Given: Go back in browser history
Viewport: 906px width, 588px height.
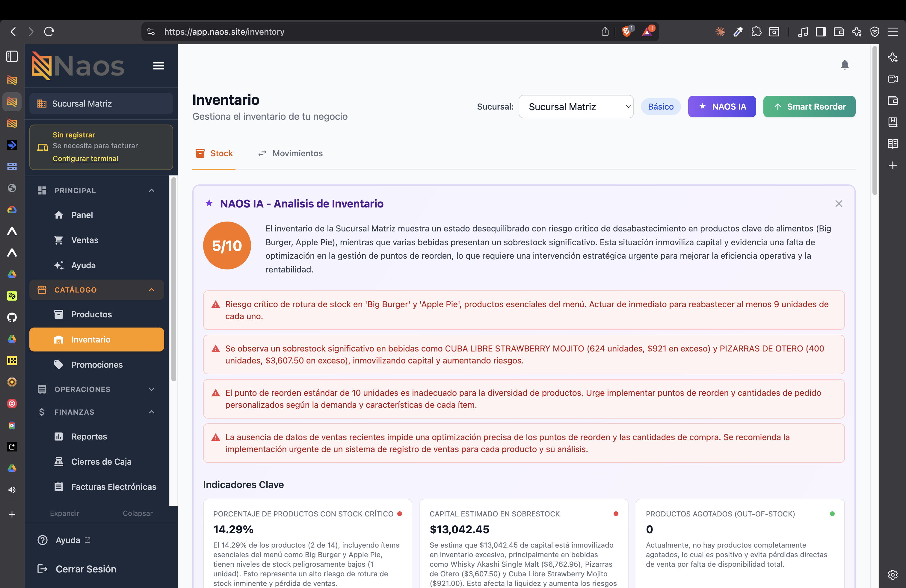Looking at the screenshot, I should [x=13, y=31].
